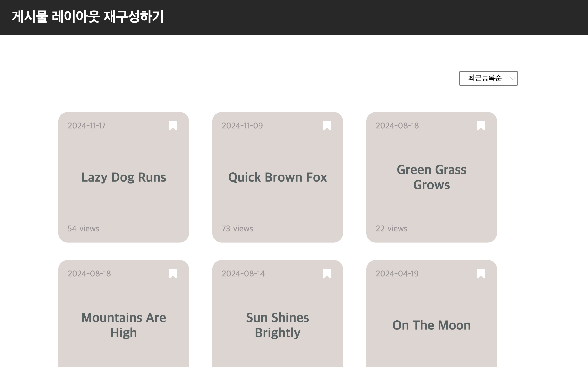This screenshot has height=367, width=588.
Task: Click the 2024-11-17 date label
Action: pyautogui.click(x=87, y=126)
